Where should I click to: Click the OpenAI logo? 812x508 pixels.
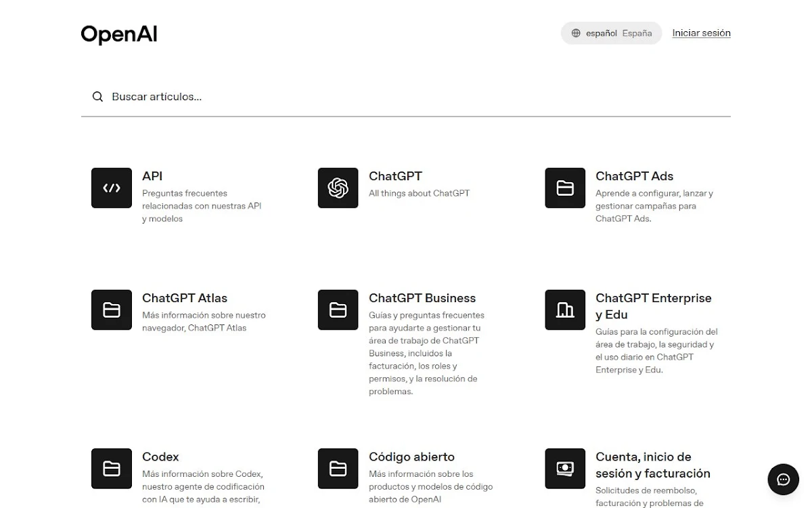click(x=119, y=34)
